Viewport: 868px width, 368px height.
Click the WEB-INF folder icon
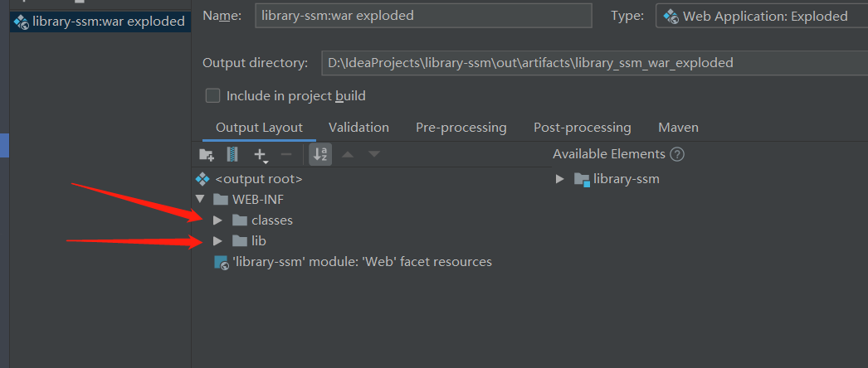click(x=221, y=200)
